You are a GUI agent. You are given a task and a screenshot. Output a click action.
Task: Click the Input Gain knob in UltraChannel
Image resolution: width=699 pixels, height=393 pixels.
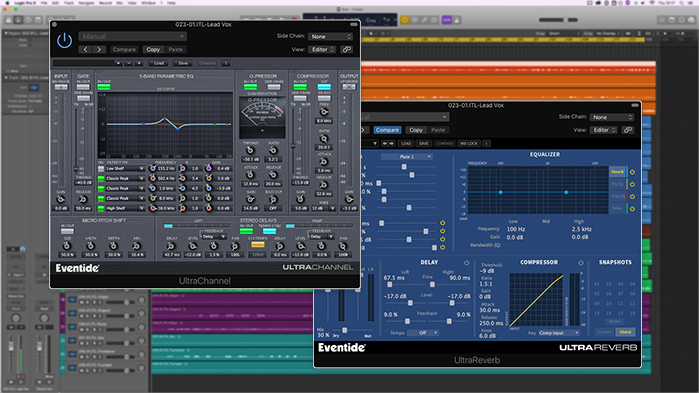60,199
